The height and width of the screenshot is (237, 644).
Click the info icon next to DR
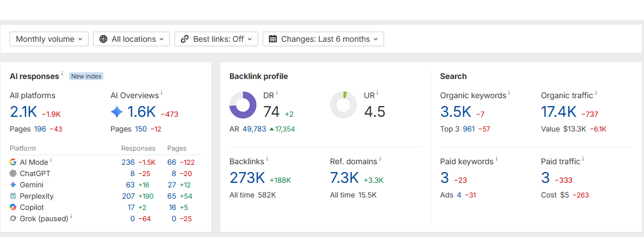click(x=277, y=93)
